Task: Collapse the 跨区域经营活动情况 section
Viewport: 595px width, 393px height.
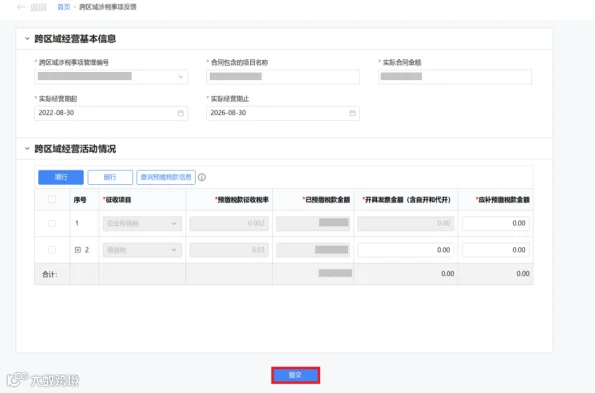Action: [27, 149]
